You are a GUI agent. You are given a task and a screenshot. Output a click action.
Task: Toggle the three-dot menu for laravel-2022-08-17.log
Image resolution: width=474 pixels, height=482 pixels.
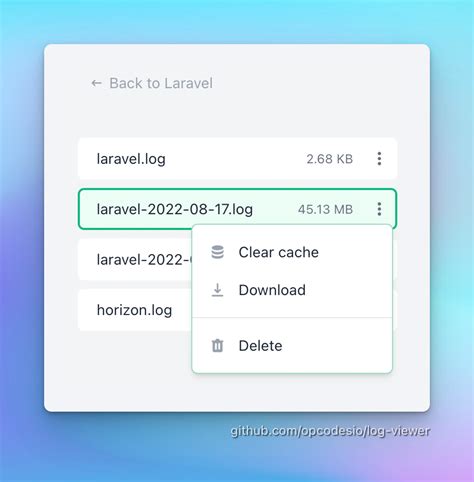pos(379,209)
